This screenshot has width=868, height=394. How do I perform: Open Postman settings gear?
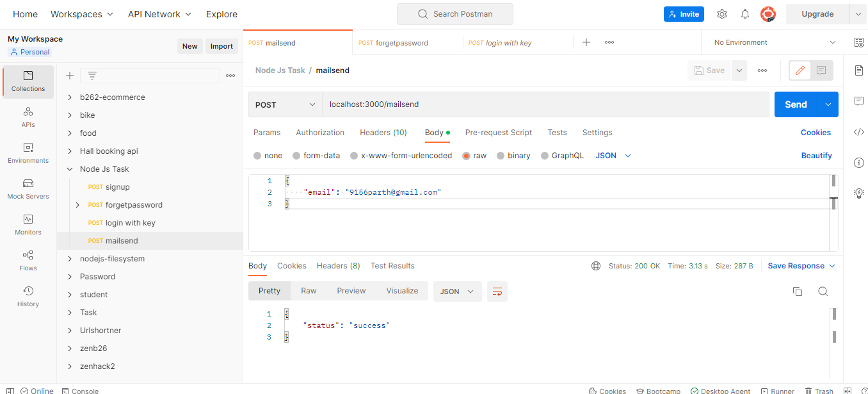tap(722, 13)
